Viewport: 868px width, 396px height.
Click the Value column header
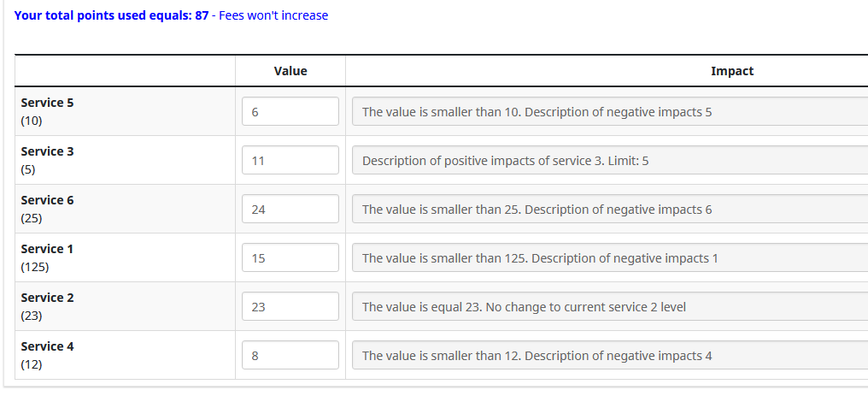290,71
